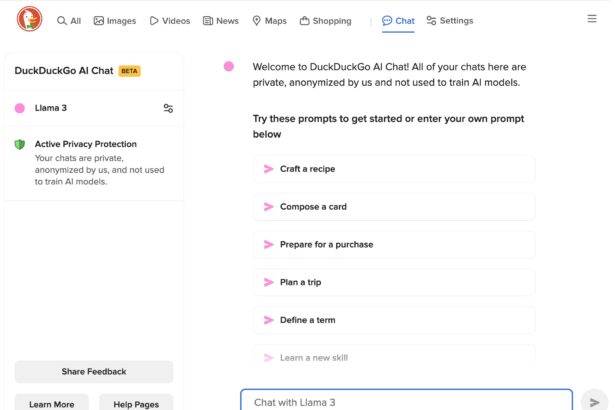Click the Active Privacy Protection heading
This screenshot has height=410, width=615.
[86, 144]
